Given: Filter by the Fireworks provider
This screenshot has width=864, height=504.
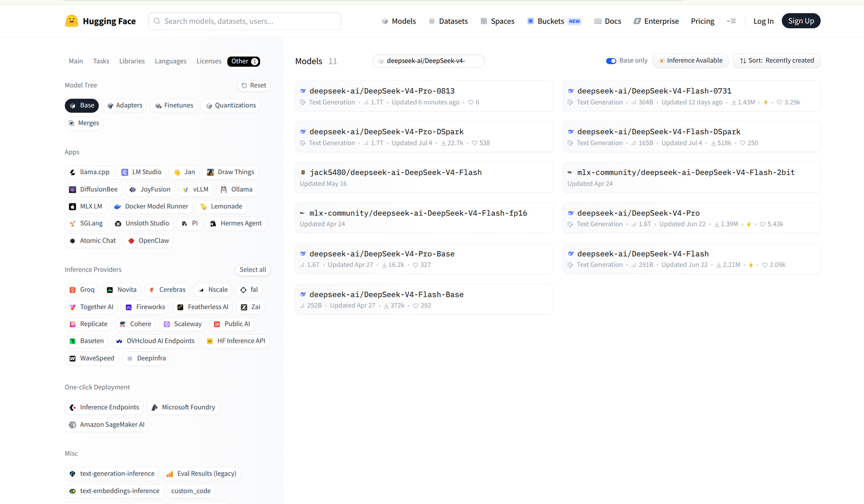Looking at the screenshot, I should coord(145,307).
